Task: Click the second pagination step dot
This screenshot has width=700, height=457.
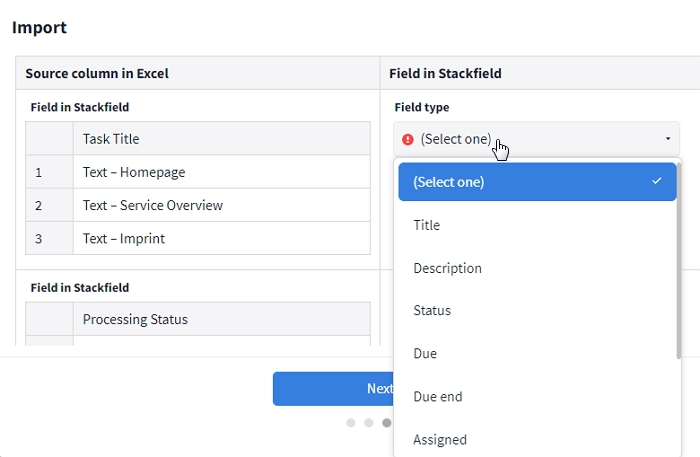Action: pos(369,423)
